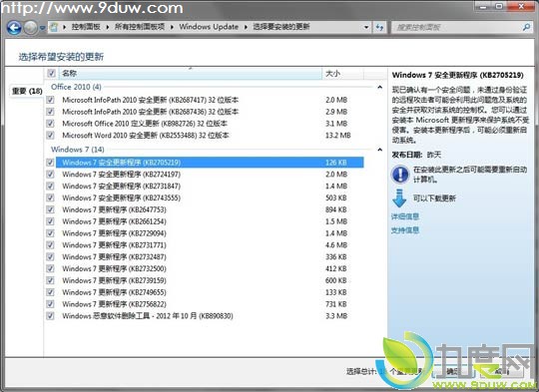
Task: Select the Windows 7 更新程序 (KB2732487) row
Action: point(210,257)
